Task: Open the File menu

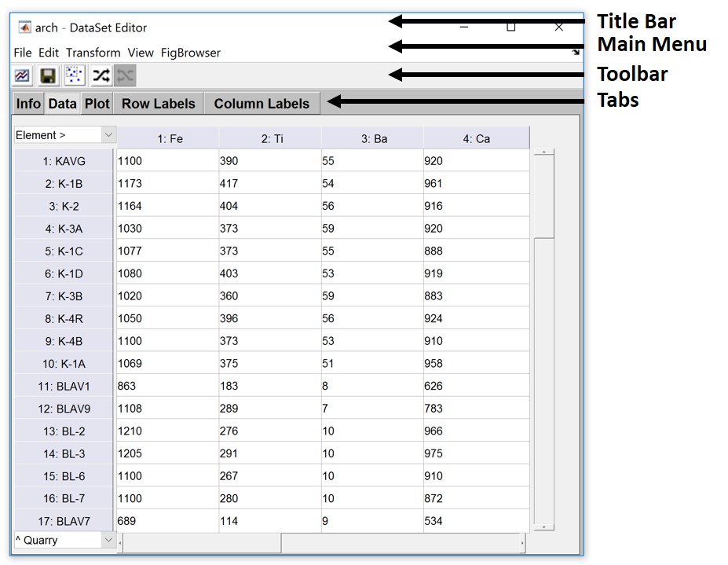Action: click(23, 53)
